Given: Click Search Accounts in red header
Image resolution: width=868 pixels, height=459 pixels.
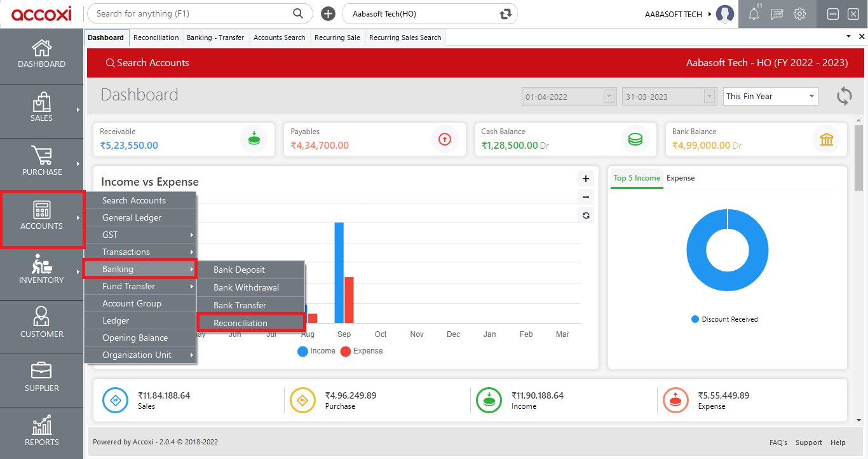Looking at the screenshot, I should [x=147, y=63].
